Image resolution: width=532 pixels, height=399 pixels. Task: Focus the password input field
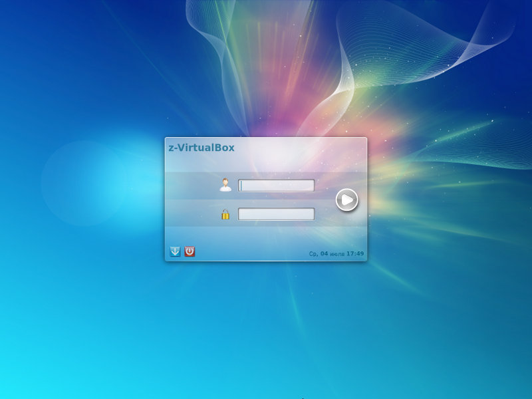pos(276,214)
